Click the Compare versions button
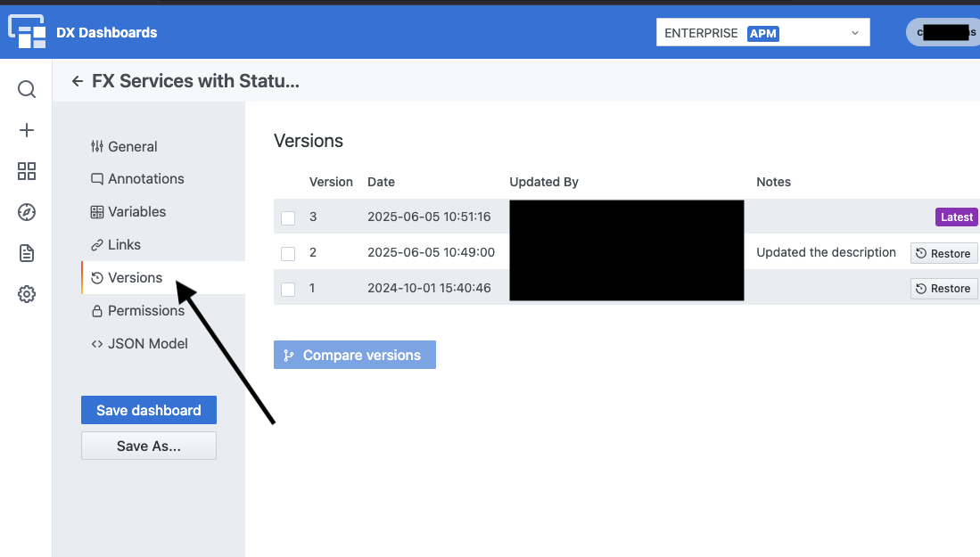The width and height of the screenshot is (980, 557). [x=354, y=355]
